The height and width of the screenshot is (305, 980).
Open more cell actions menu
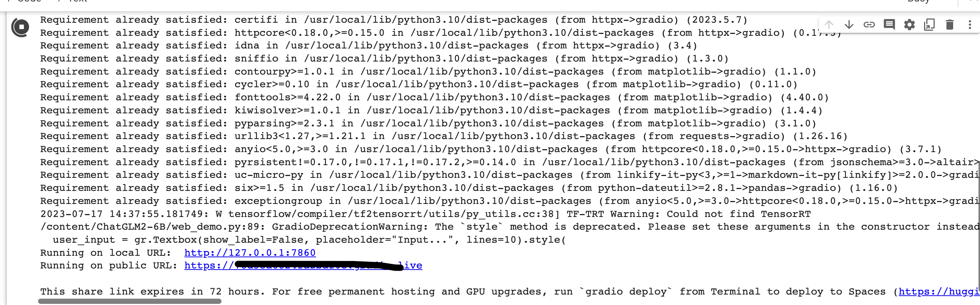[970, 25]
